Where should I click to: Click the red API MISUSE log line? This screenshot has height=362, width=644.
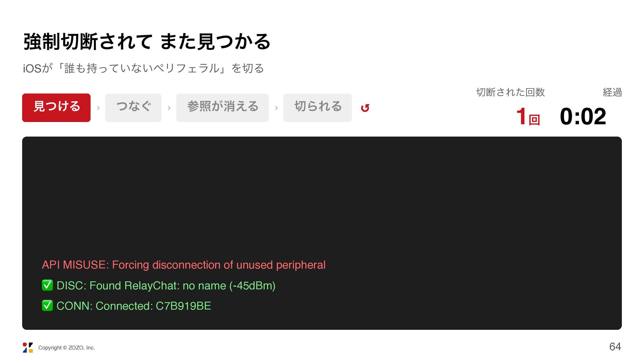(x=183, y=265)
